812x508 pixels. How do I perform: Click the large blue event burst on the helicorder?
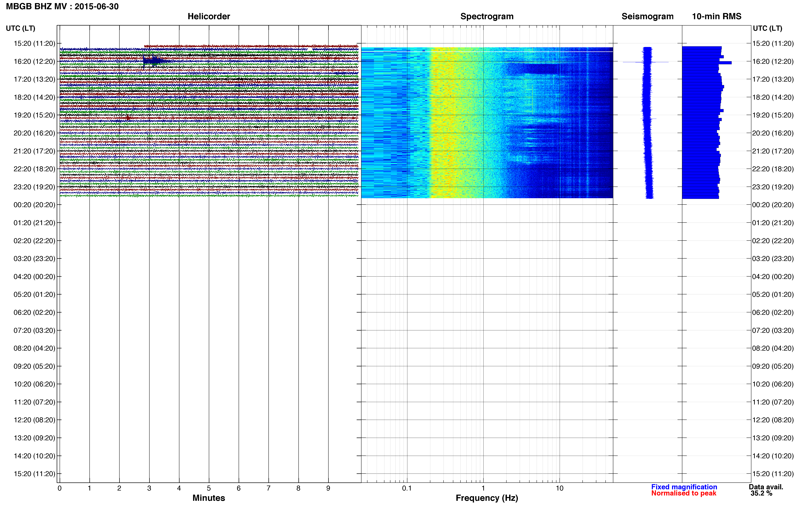coord(155,61)
